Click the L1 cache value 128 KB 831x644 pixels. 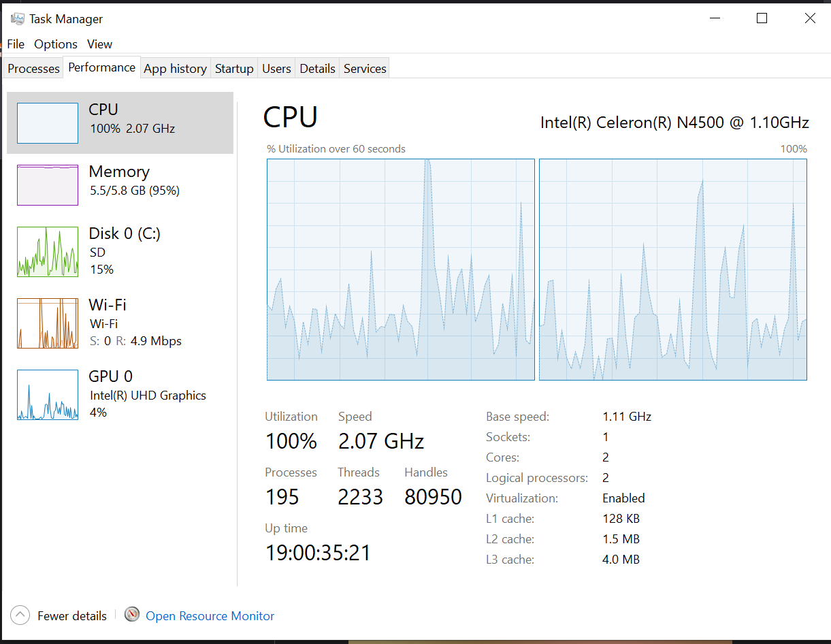point(621,519)
